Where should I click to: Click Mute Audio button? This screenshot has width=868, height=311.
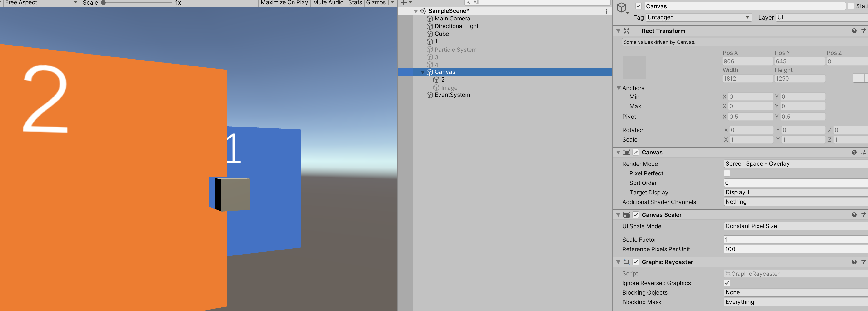pos(328,3)
